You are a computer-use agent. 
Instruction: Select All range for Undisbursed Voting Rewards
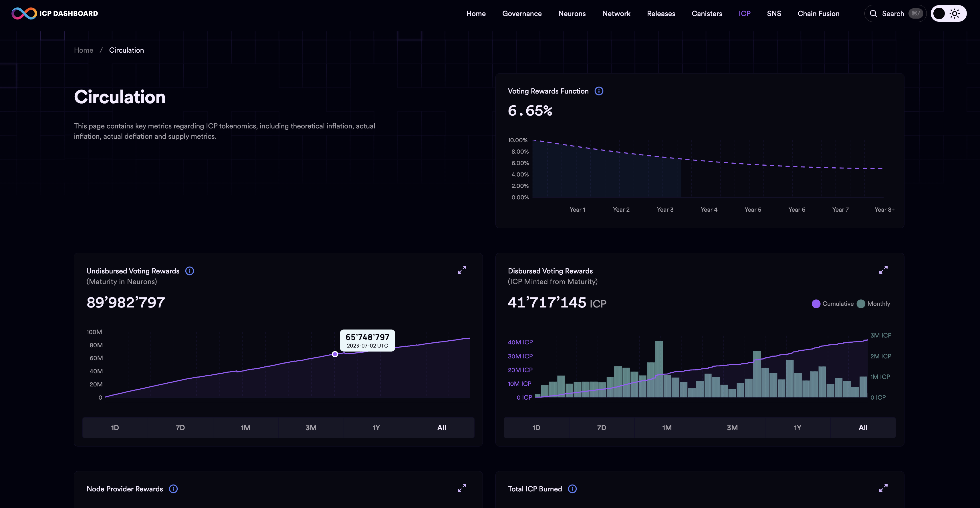pos(442,428)
